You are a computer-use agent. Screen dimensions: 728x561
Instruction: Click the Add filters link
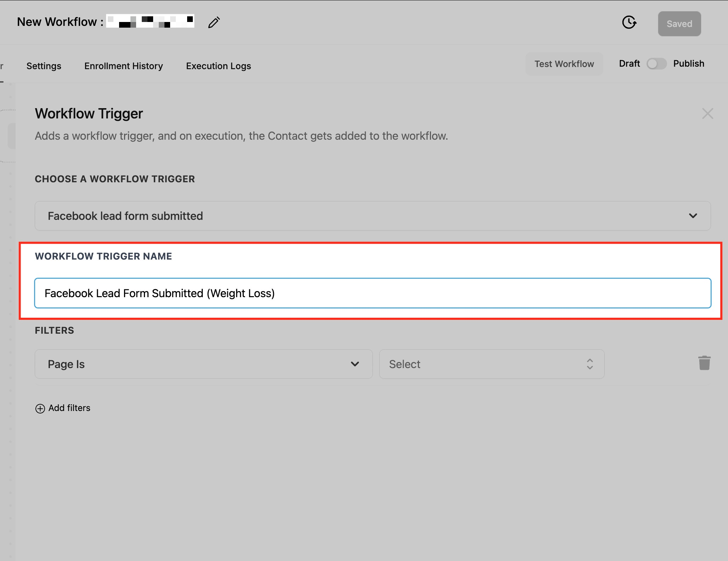tap(69, 408)
